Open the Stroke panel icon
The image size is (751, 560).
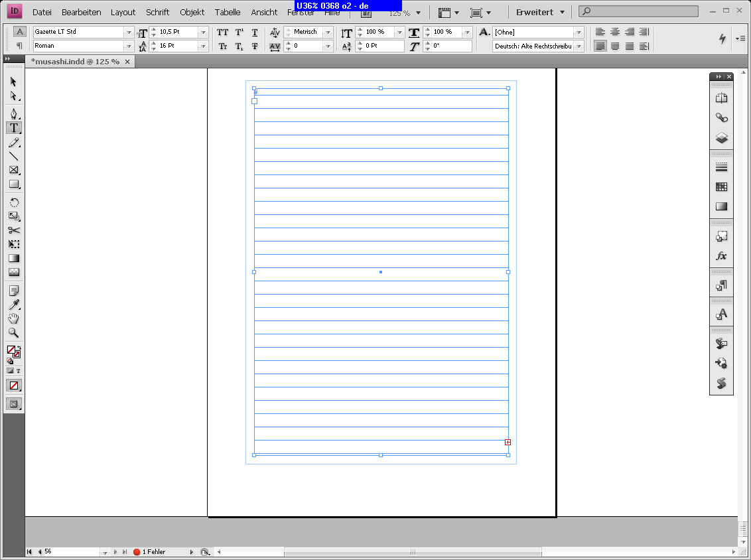[721, 167]
